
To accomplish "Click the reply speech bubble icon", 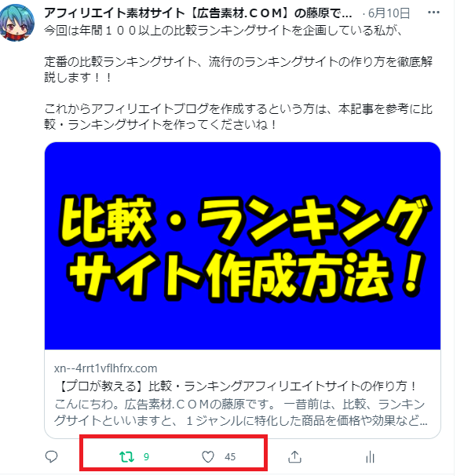I will point(51,456).
